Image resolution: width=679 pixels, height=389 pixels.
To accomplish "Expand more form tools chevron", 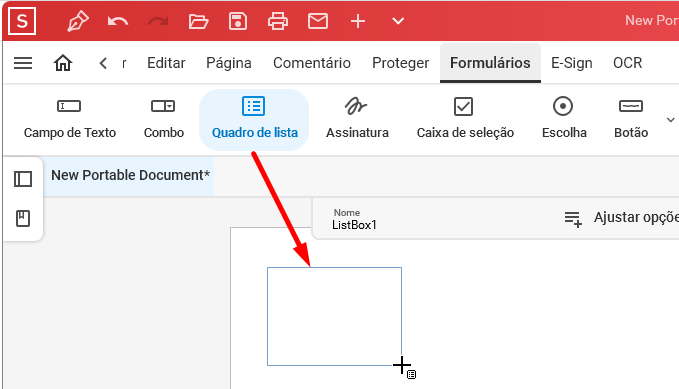I will click(x=670, y=120).
